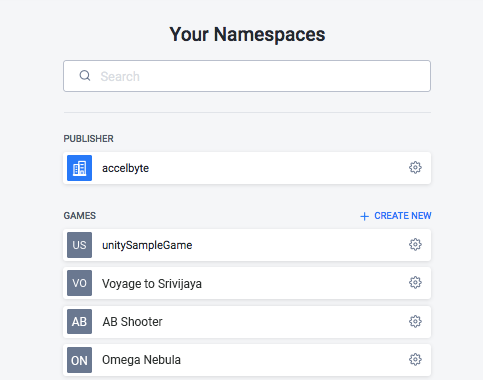Image resolution: width=483 pixels, height=380 pixels.
Task: Click the US avatar badge
Action: [79, 245]
